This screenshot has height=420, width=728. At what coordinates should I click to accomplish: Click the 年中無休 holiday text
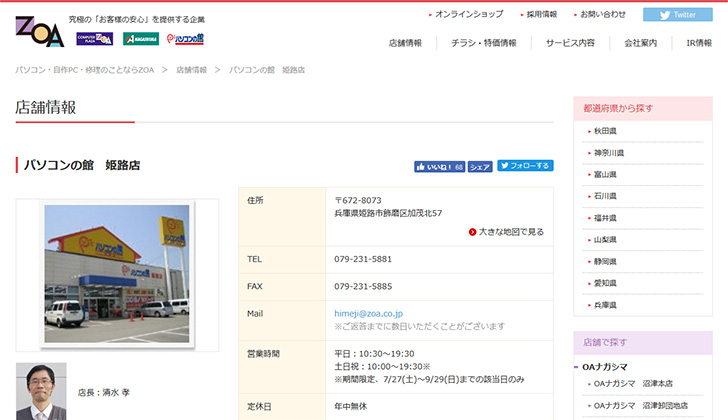(x=351, y=407)
